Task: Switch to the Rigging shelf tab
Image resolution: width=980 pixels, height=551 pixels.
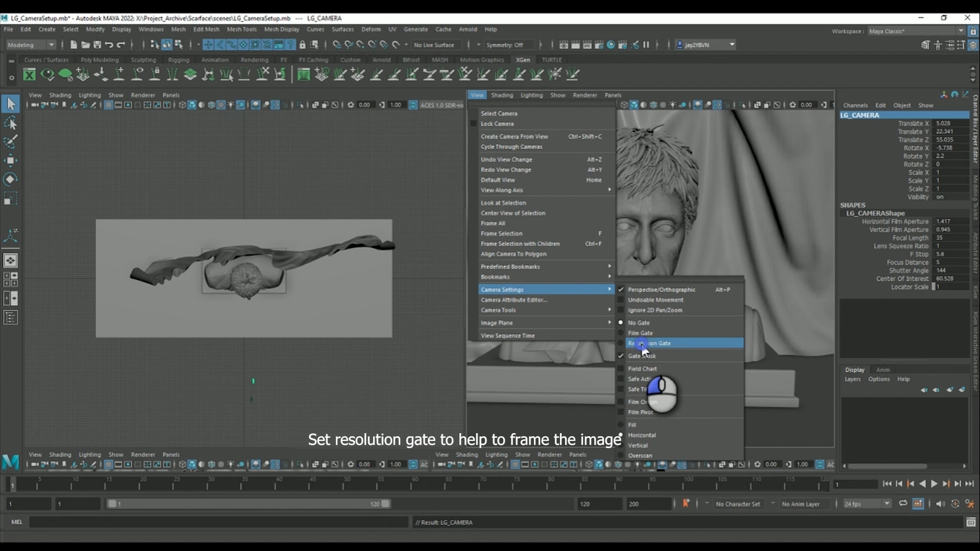Action: [178, 60]
